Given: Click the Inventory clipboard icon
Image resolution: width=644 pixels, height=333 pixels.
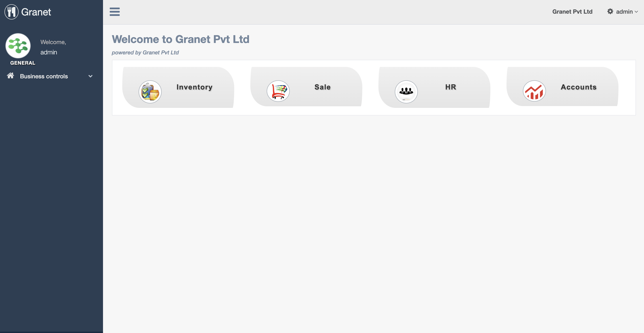Looking at the screenshot, I should (150, 92).
